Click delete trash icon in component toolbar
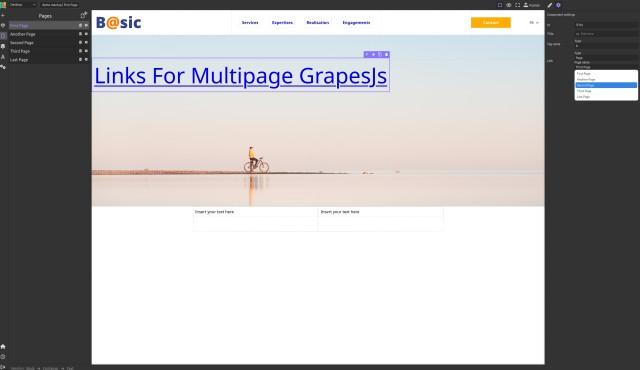This screenshot has width=640, height=370. 386,54
